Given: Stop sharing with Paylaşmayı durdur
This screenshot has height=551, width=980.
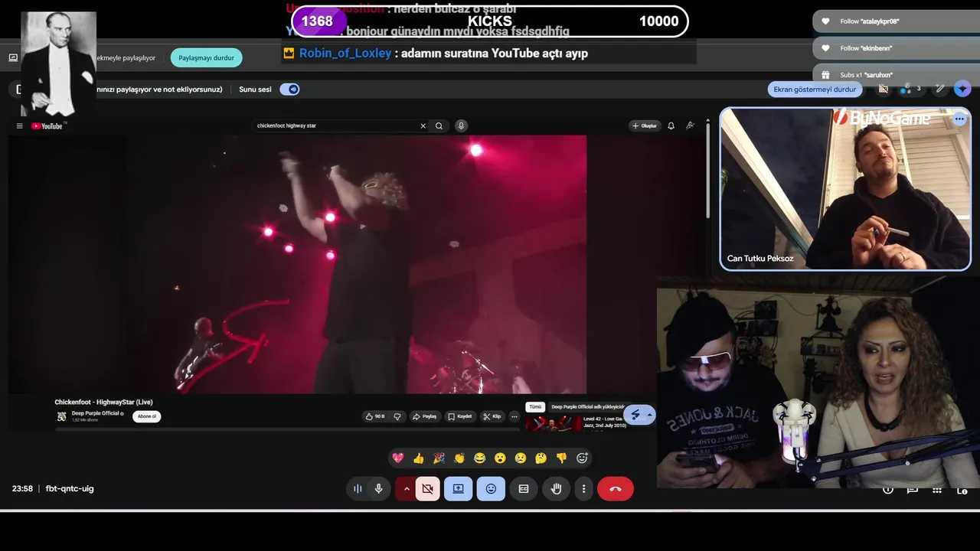Looking at the screenshot, I should tap(206, 57).
